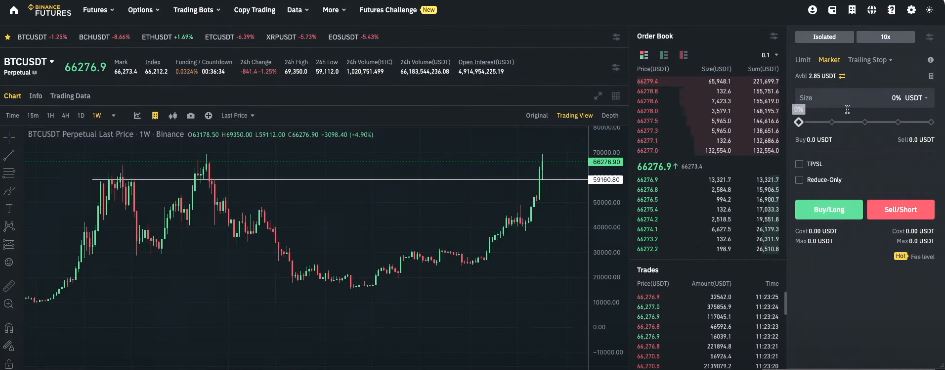The height and width of the screenshot is (370, 945).
Task: Enable the TP/SL checkbox
Action: 799,164
